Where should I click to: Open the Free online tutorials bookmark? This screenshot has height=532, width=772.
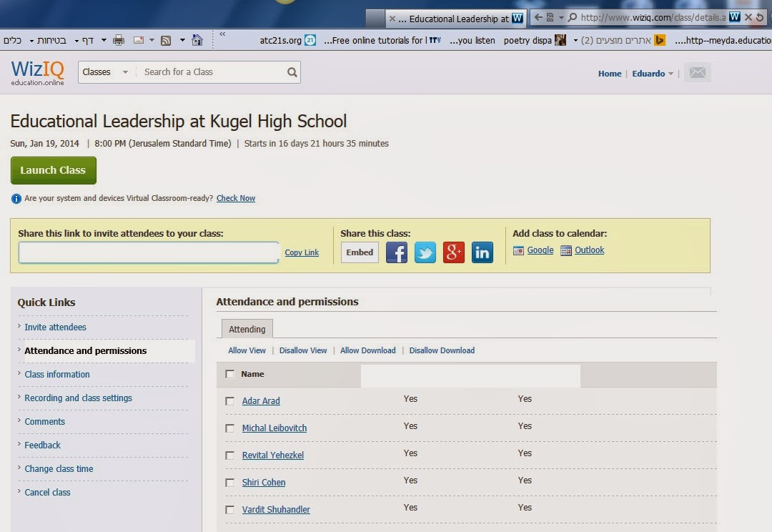382,40
